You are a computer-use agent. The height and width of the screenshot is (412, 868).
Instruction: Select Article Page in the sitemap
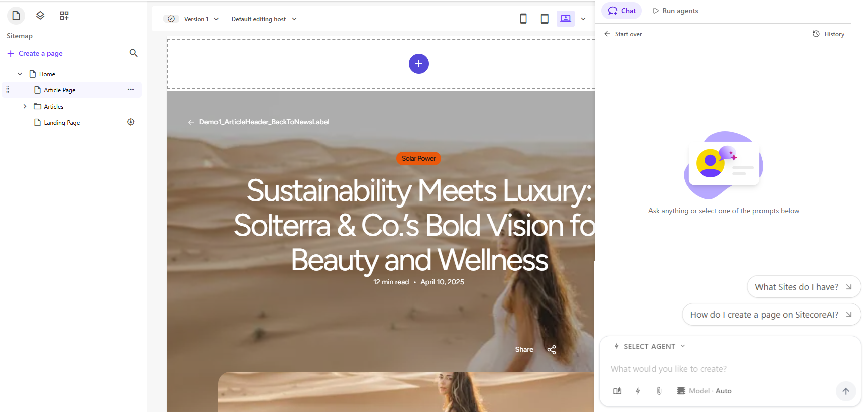point(60,90)
